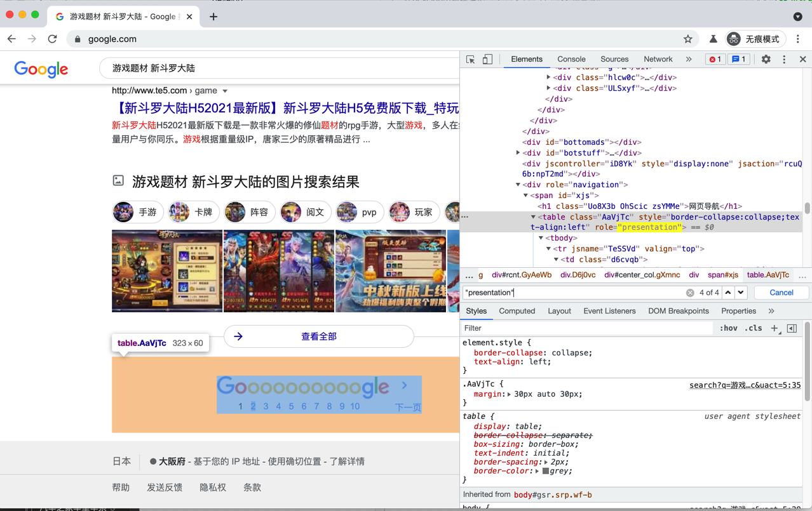Open Properties tab
Image resolution: width=812 pixels, height=511 pixels.
[x=738, y=311]
